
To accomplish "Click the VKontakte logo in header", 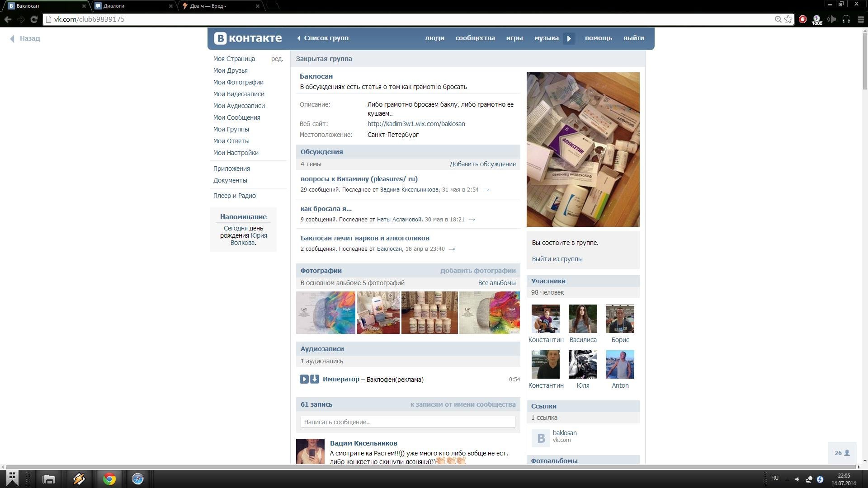I will 248,38.
